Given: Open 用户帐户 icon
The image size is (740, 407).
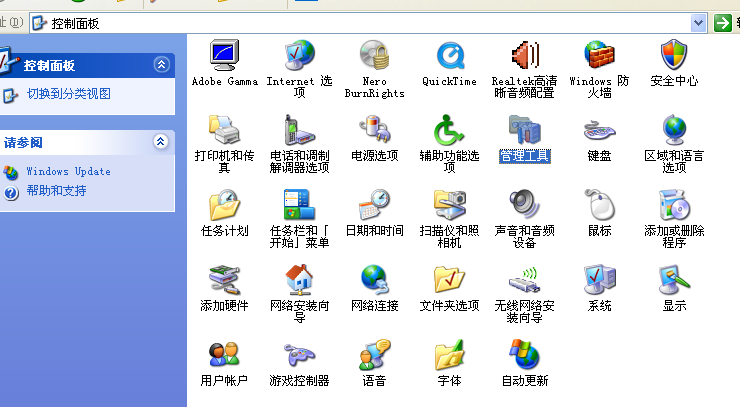Looking at the screenshot, I should click(x=224, y=356).
